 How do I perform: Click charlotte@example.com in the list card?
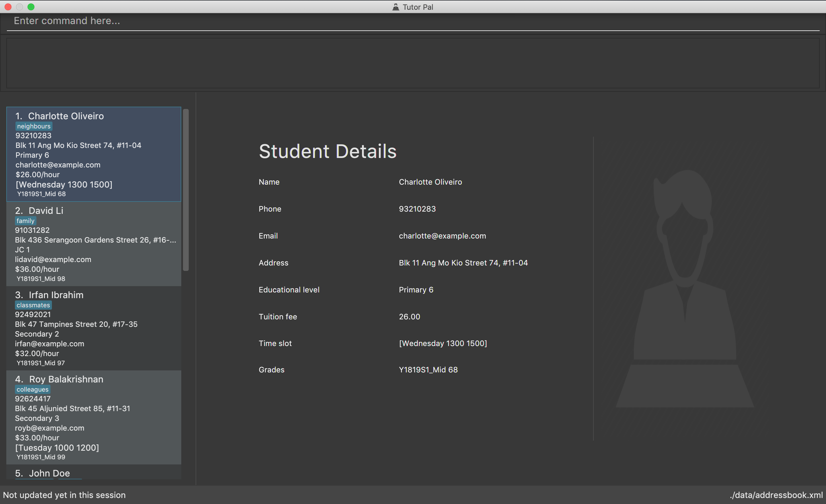58,165
